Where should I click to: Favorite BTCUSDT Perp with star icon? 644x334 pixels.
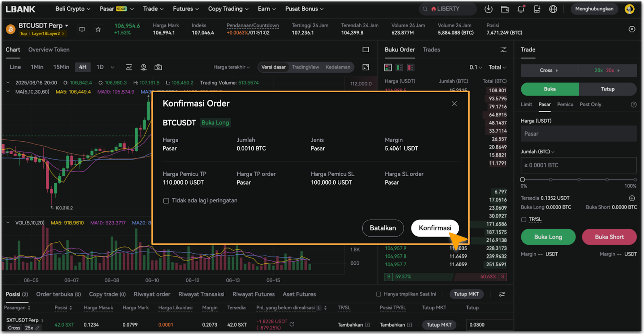coord(98,29)
